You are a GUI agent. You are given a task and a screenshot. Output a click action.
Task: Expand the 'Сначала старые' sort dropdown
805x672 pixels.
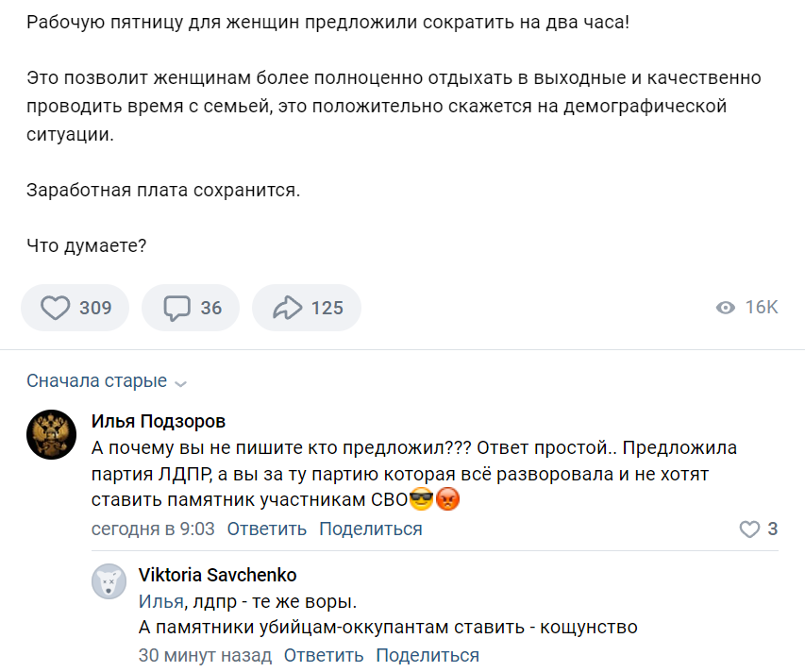coord(96,381)
